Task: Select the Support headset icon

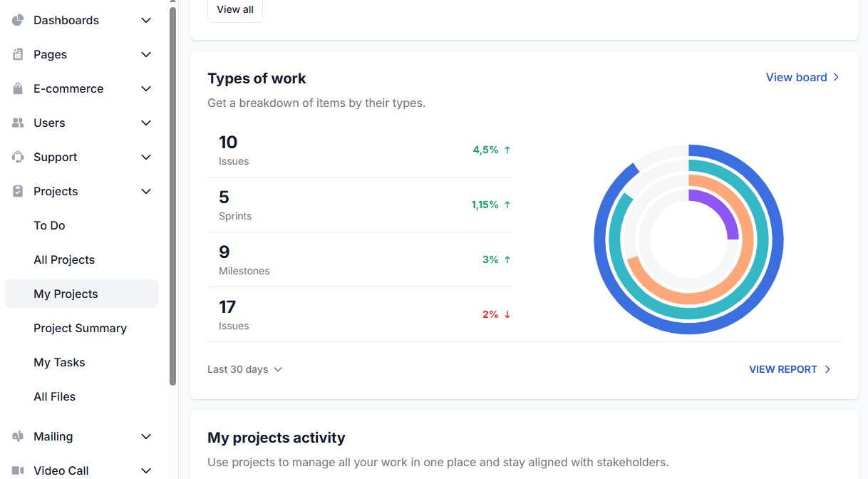Action: click(16, 157)
